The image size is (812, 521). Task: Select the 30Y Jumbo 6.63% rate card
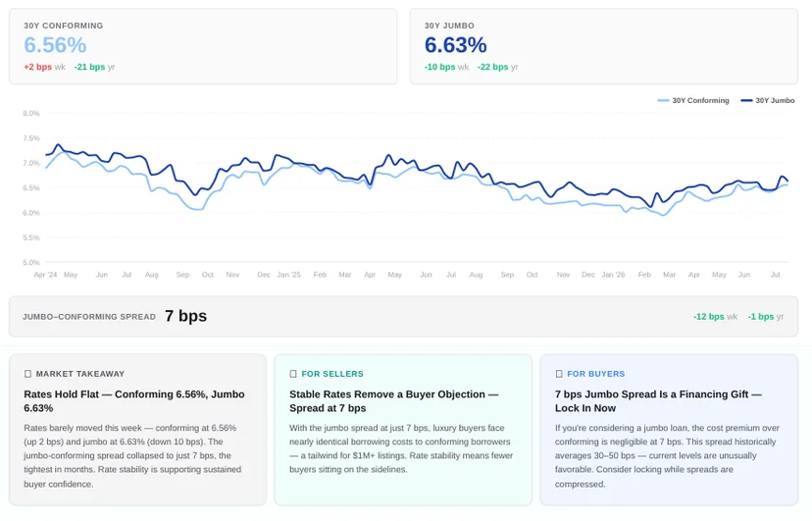click(604, 46)
